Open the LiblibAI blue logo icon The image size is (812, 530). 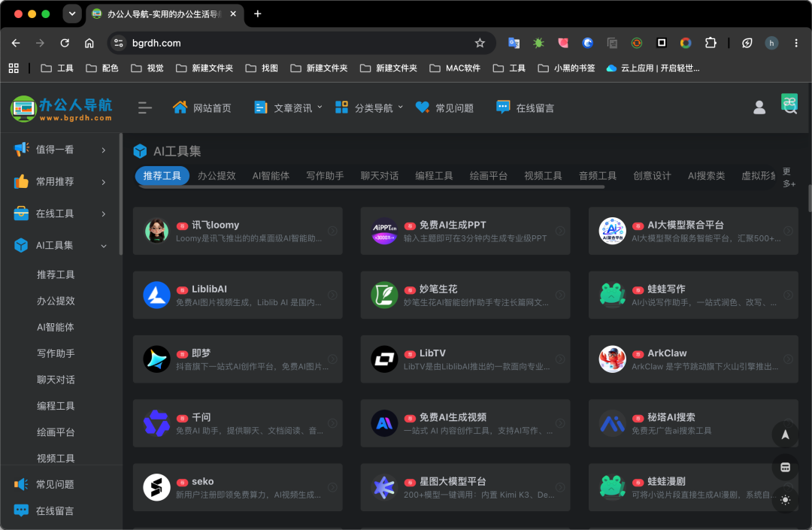pyautogui.click(x=156, y=295)
